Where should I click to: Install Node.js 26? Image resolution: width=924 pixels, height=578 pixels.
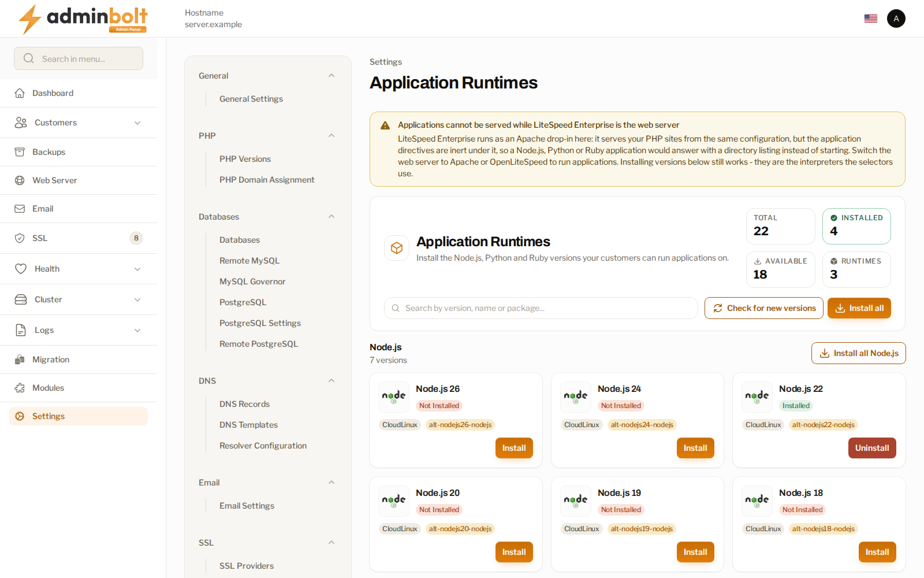(514, 448)
